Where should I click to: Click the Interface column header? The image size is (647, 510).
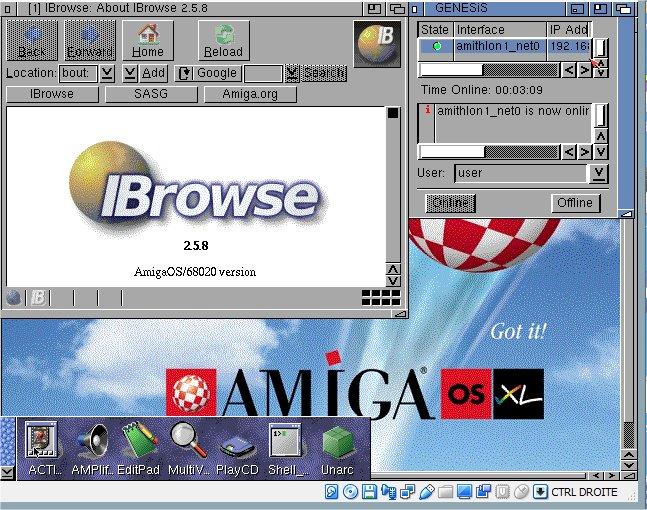click(x=500, y=30)
